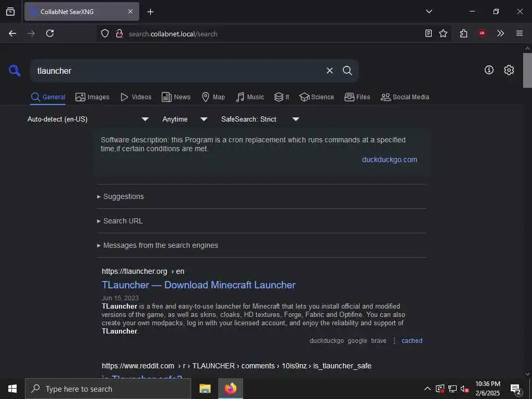532x399 pixels.
Task: Open the duckduckgo.com infobox link
Action: [x=390, y=159]
